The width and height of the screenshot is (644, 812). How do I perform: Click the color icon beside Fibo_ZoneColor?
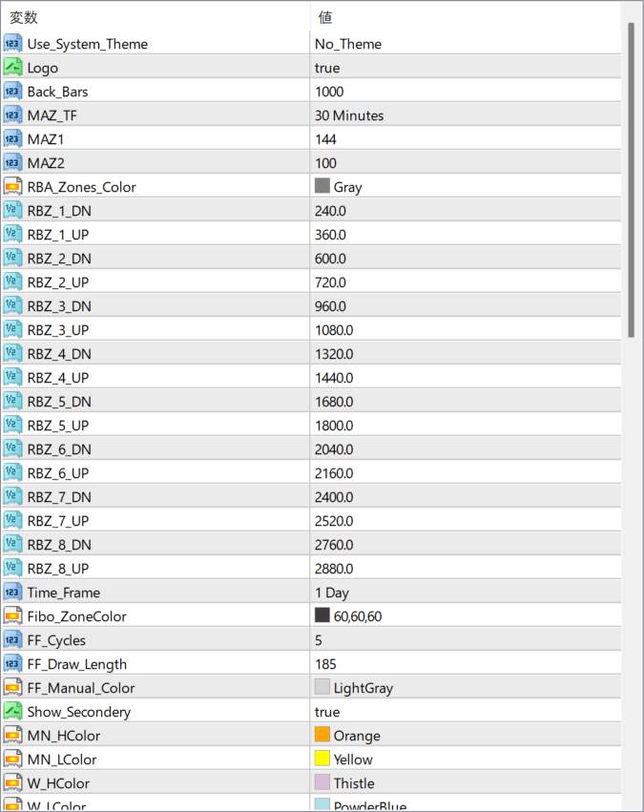(x=12, y=616)
